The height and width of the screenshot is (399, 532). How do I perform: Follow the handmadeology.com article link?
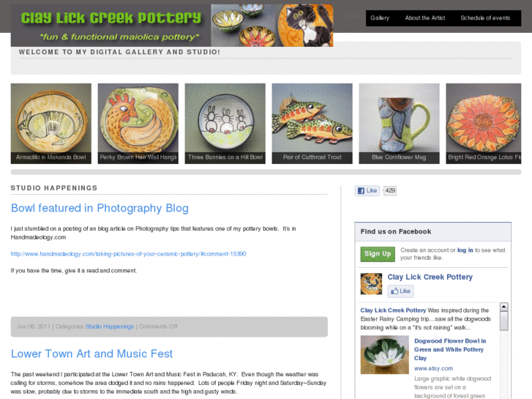128,253
